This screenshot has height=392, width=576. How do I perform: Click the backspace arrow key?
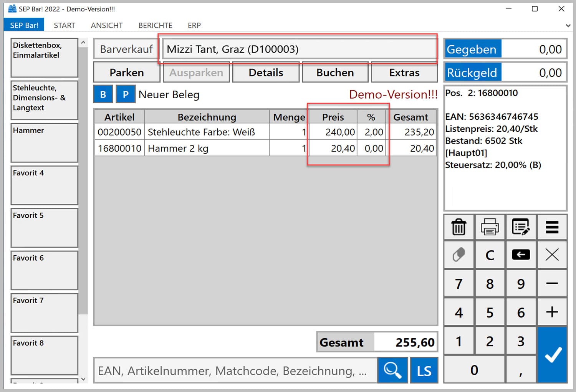[x=521, y=255]
